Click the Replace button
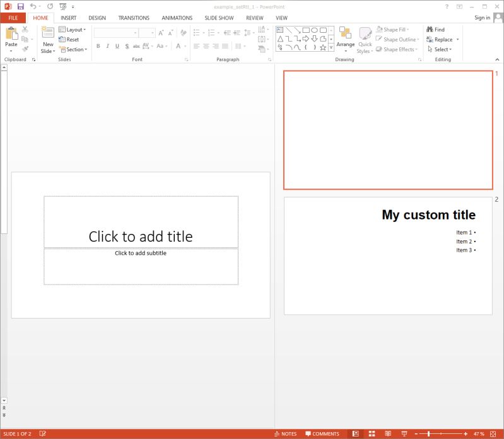The height and width of the screenshot is (439, 504). tap(440, 40)
